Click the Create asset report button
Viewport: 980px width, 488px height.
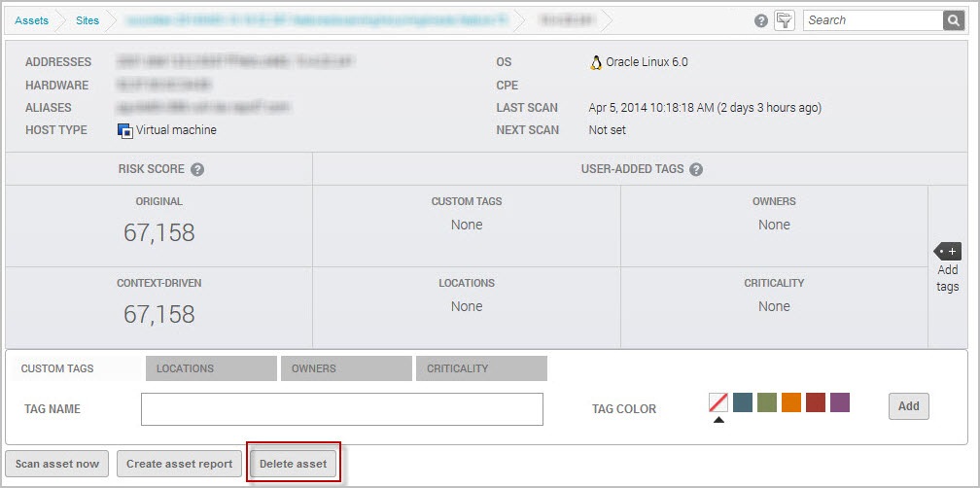point(180,464)
